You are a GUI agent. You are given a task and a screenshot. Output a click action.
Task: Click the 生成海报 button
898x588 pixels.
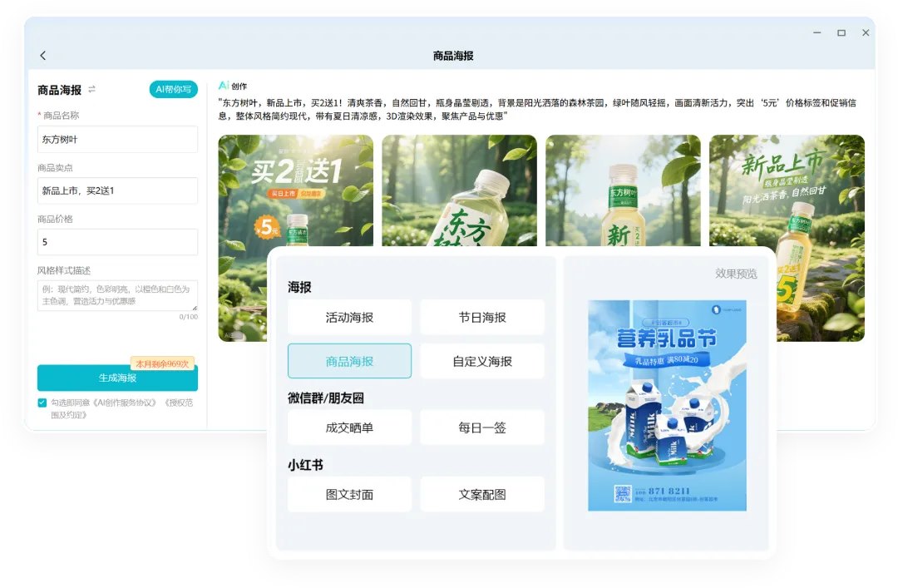(x=117, y=378)
